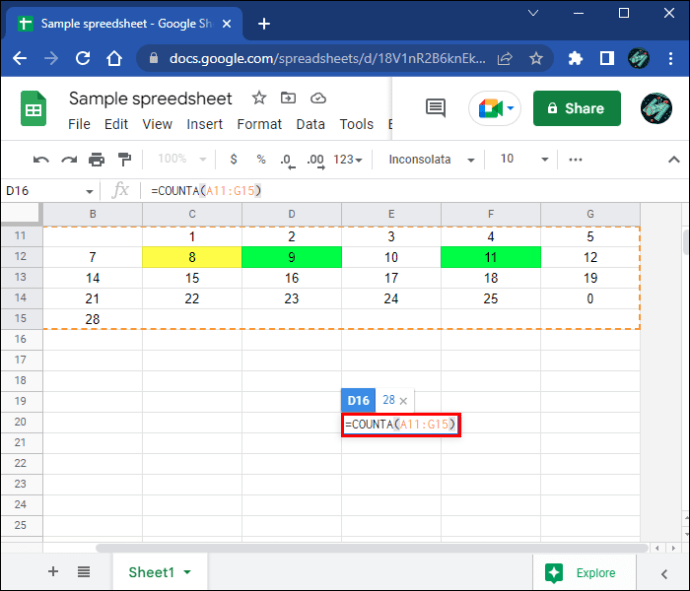
Task: Select column D header
Action: (x=292, y=214)
